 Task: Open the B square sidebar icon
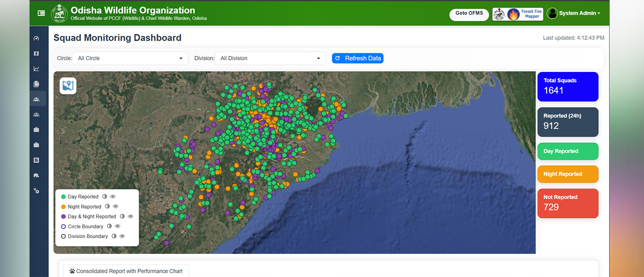(x=36, y=160)
